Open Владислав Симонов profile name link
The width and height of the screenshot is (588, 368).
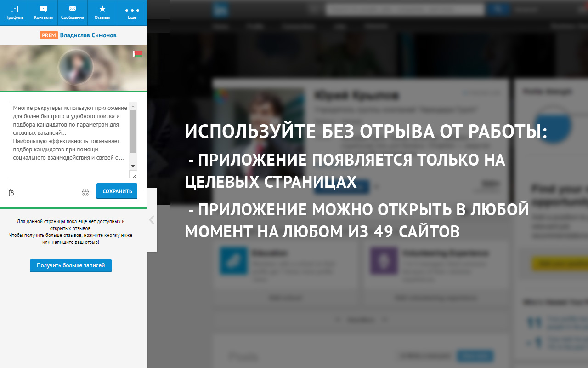click(88, 35)
